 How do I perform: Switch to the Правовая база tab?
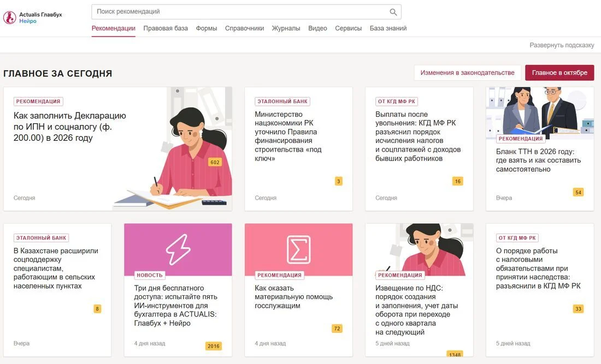point(166,28)
